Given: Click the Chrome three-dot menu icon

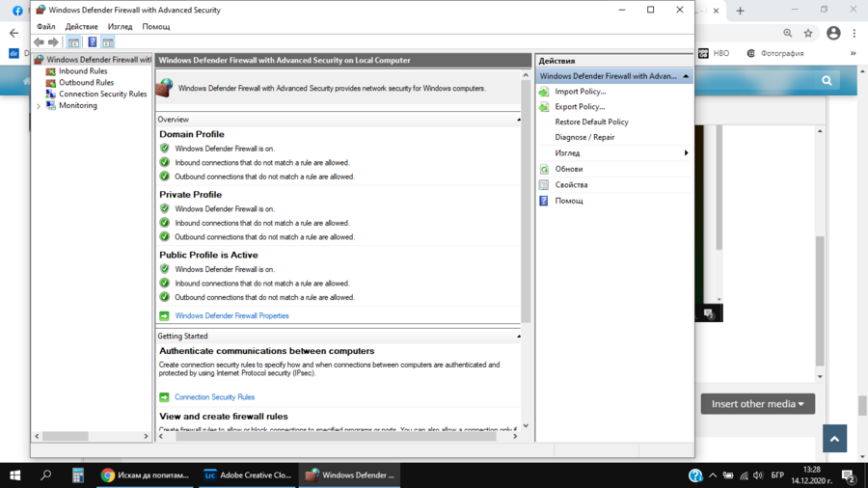Looking at the screenshot, I should click(x=854, y=33).
